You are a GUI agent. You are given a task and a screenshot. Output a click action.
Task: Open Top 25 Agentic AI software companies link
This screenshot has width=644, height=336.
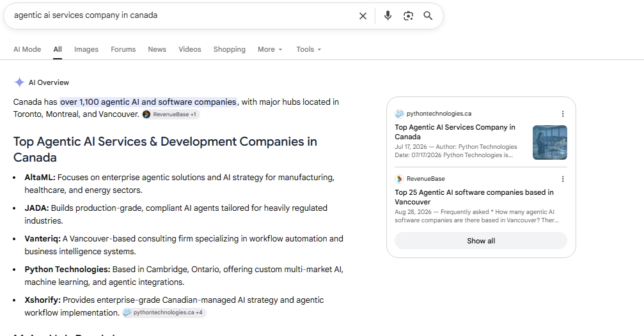pyautogui.click(x=474, y=197)
